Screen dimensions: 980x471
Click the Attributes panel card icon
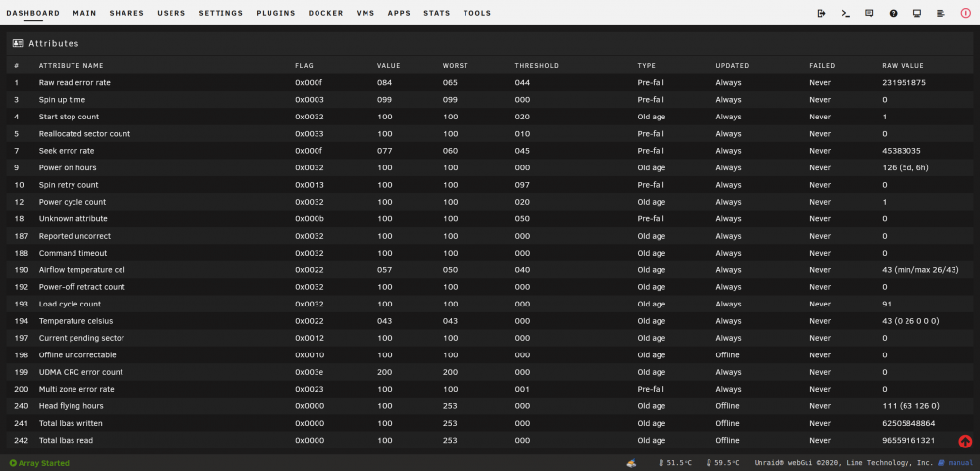point(18,44)
